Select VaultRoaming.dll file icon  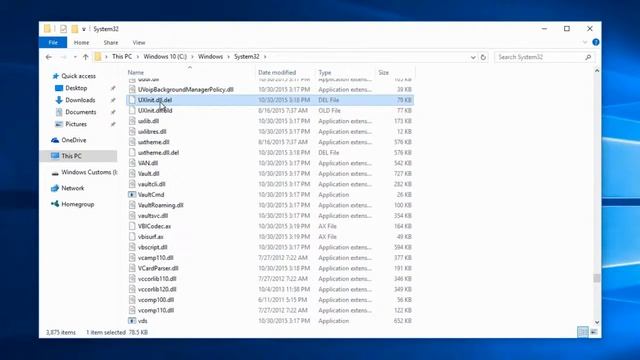click(132, 205)
